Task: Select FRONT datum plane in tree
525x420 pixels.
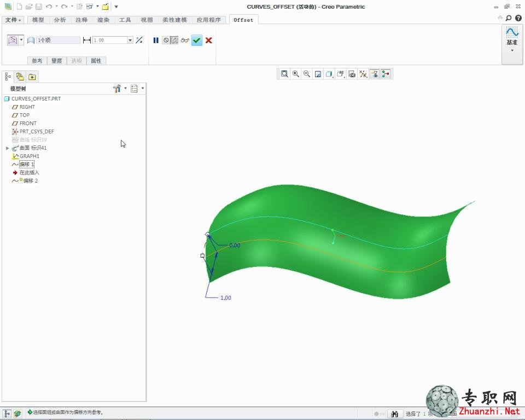Action: click(x=28, y=123)
